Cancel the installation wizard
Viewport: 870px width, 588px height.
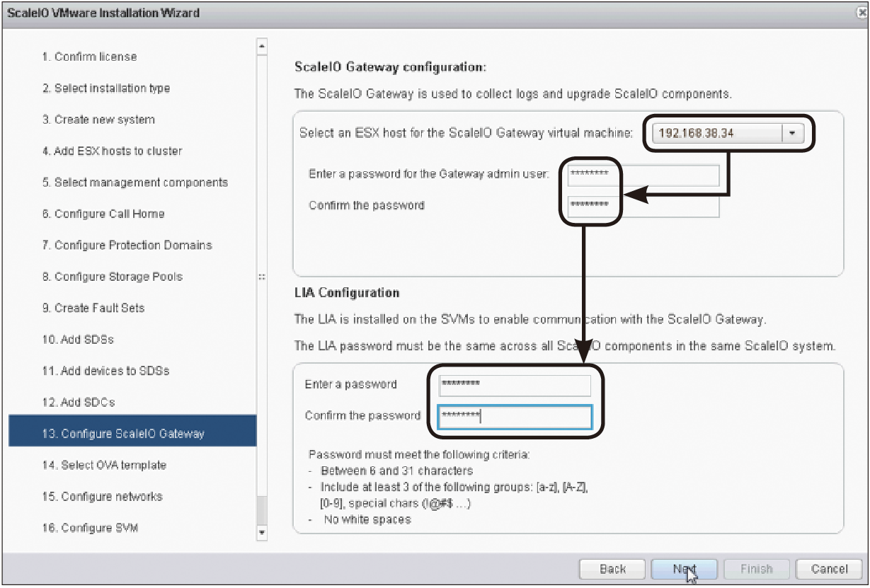pos(829,569)
